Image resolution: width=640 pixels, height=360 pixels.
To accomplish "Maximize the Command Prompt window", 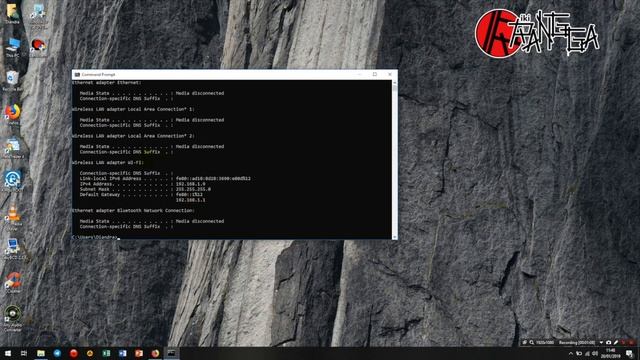I will pyautogui.click(x=375, y=74).
